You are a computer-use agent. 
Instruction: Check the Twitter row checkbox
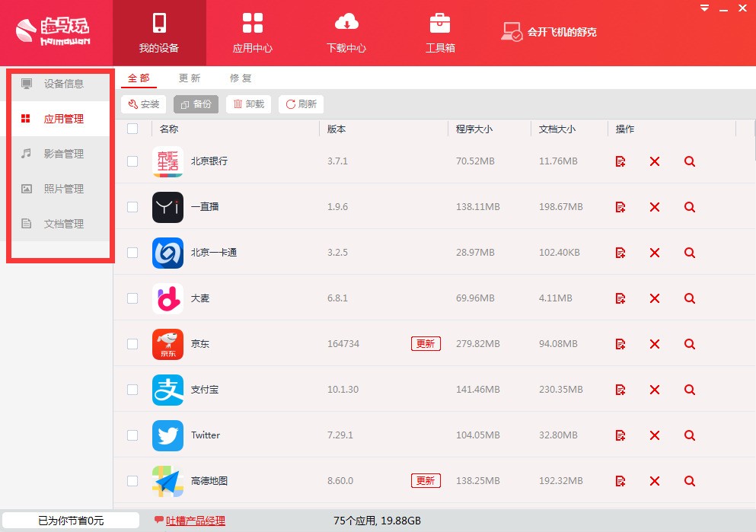132,435
